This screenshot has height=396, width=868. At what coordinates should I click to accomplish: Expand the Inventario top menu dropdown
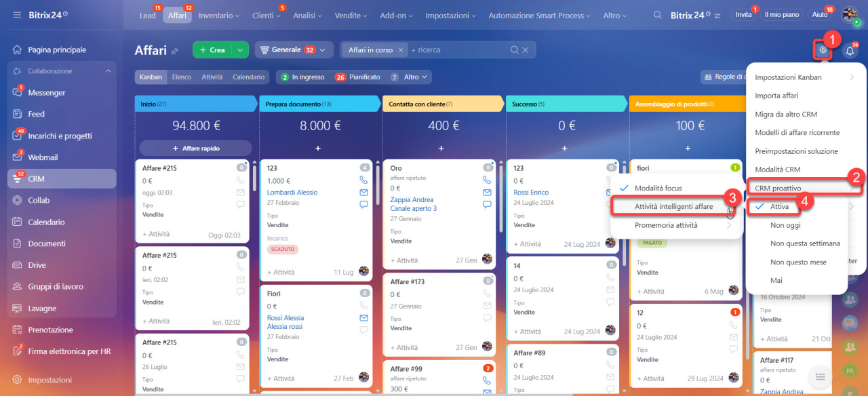click(x=219, y=15)
